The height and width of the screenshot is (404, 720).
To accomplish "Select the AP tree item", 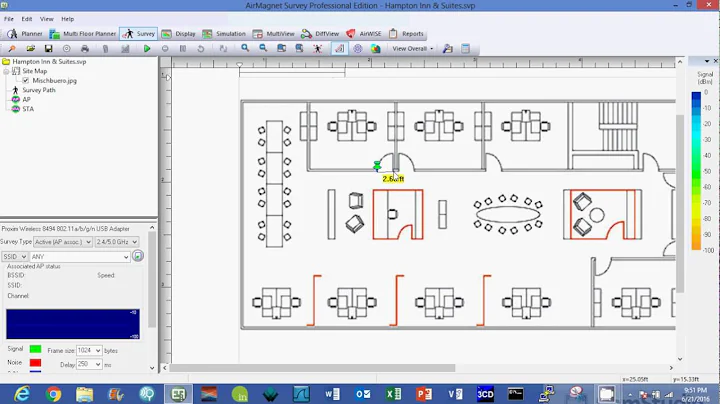I will tap(26, 99).
